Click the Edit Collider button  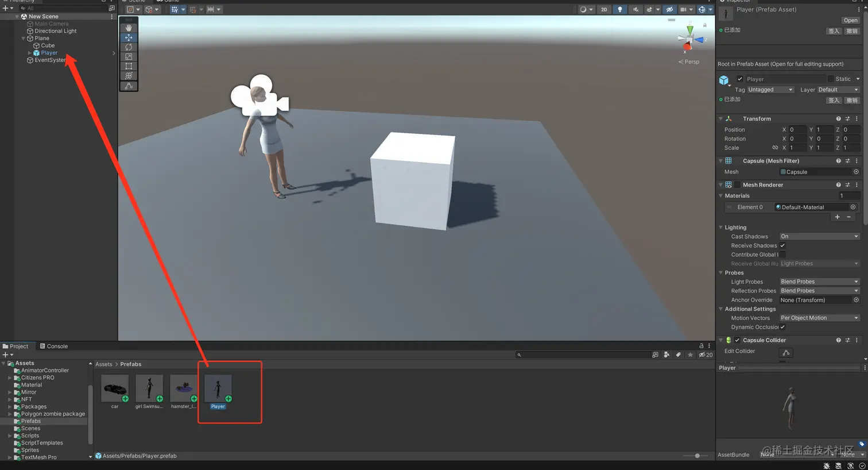(786, 352)
